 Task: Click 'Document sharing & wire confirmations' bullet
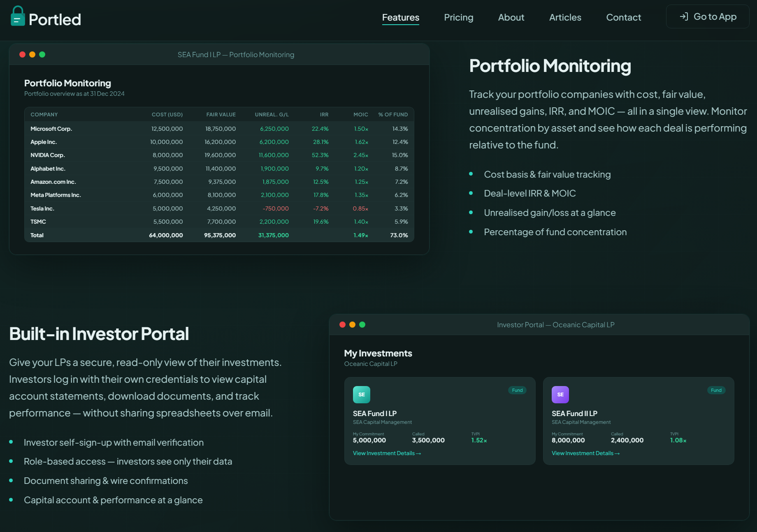106,481
